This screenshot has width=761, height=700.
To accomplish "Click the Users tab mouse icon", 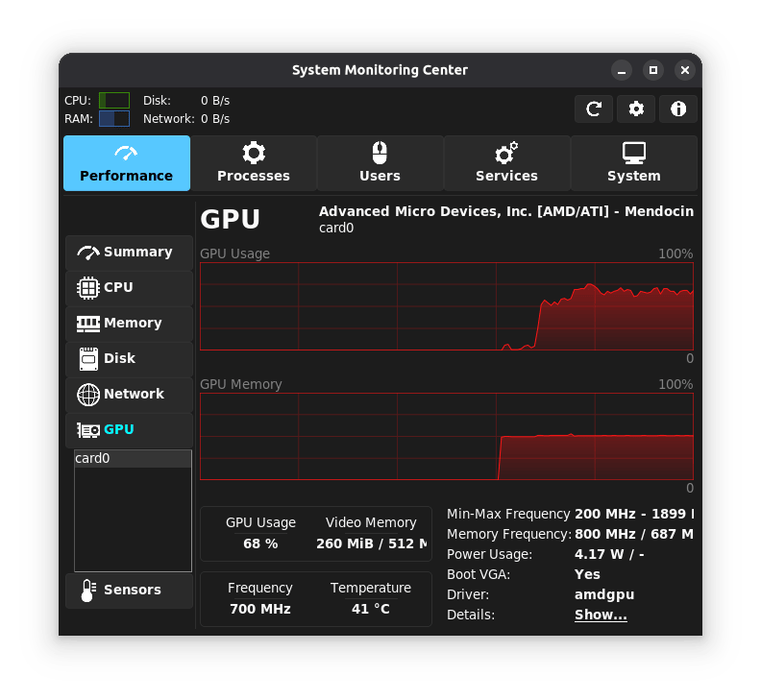I will coord(380,154).
